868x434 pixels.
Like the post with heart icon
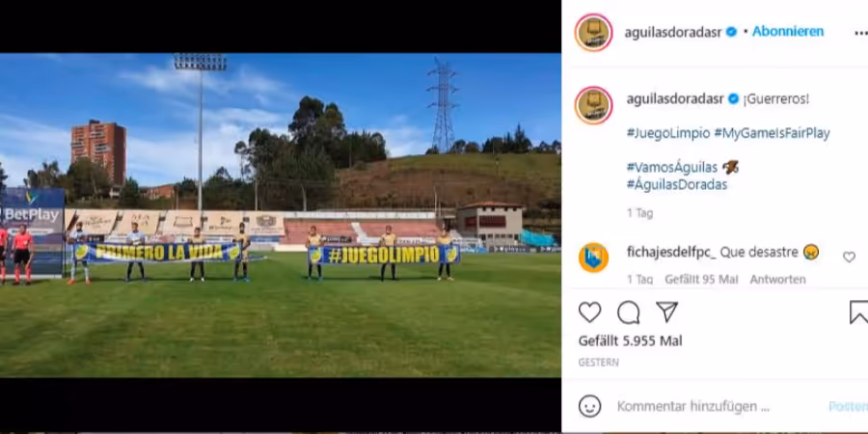point(589,312)
